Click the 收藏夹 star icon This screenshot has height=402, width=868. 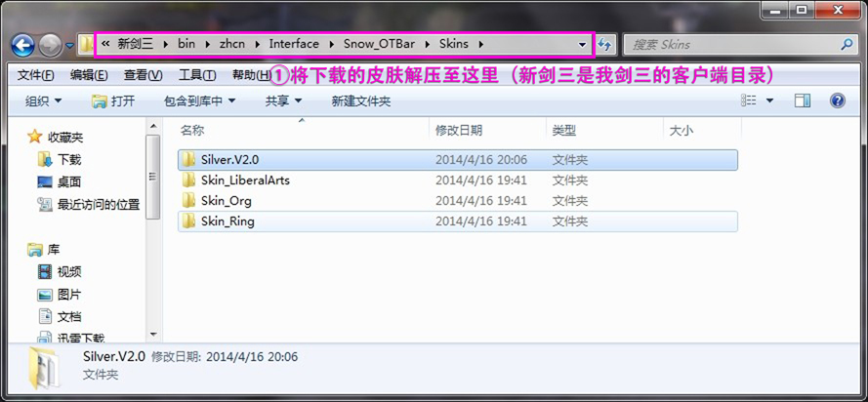click(35, 137)
